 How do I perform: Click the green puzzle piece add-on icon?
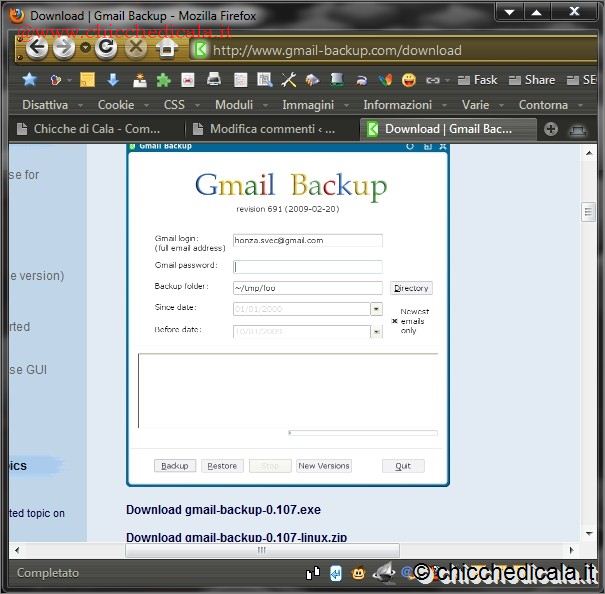tap(163, 80)
